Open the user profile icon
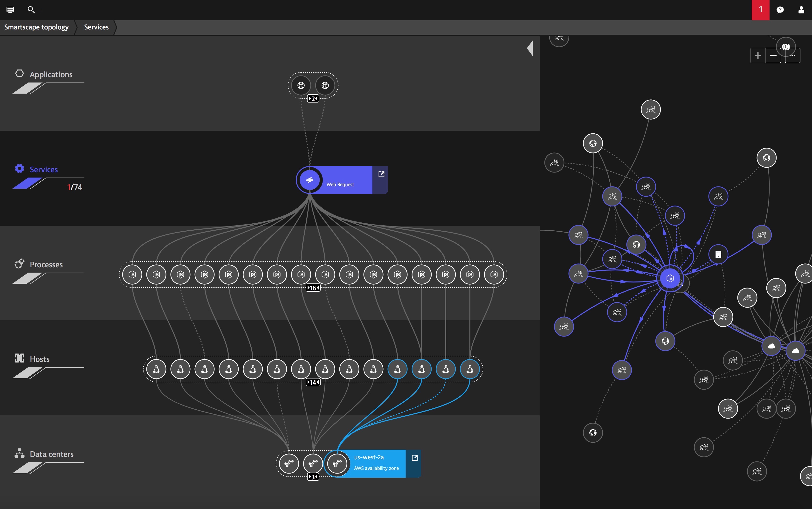The image size is (812, 509). [801, 10]
